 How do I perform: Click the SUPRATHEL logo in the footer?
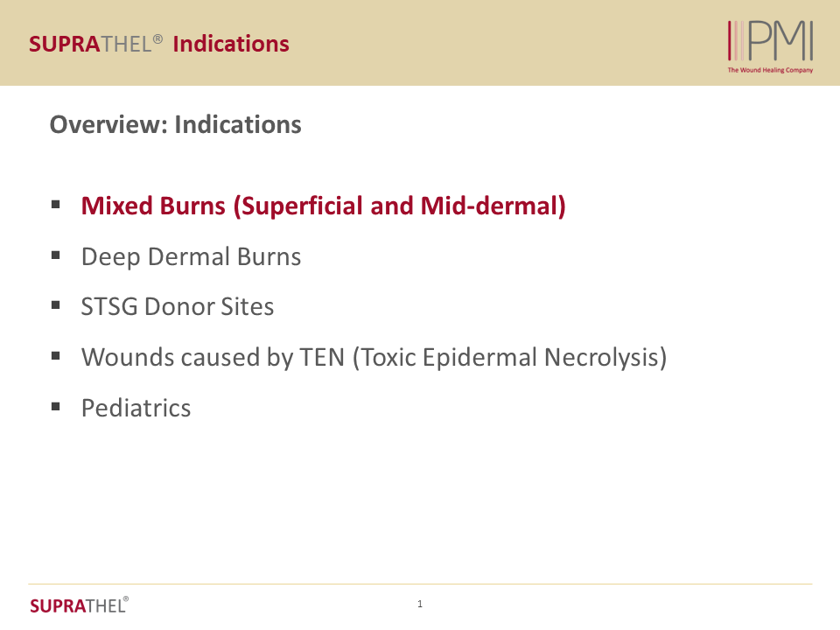(x=79, y=605)
